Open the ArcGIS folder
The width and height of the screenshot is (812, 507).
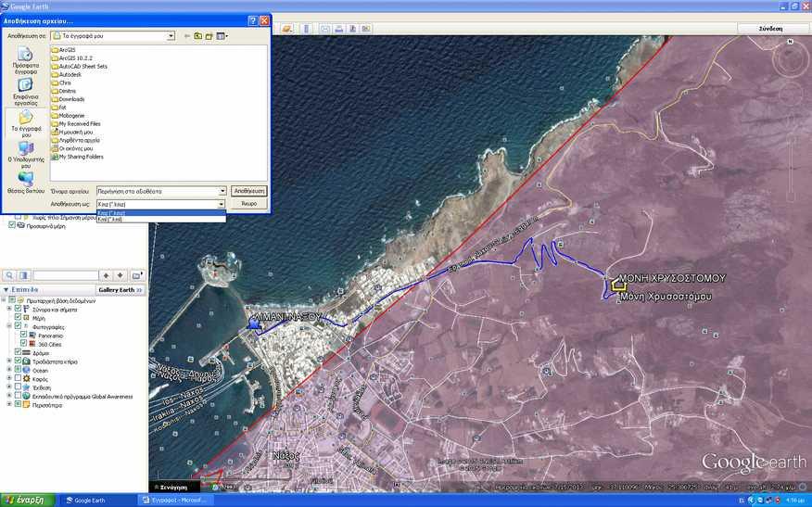[x=64, y=50]
